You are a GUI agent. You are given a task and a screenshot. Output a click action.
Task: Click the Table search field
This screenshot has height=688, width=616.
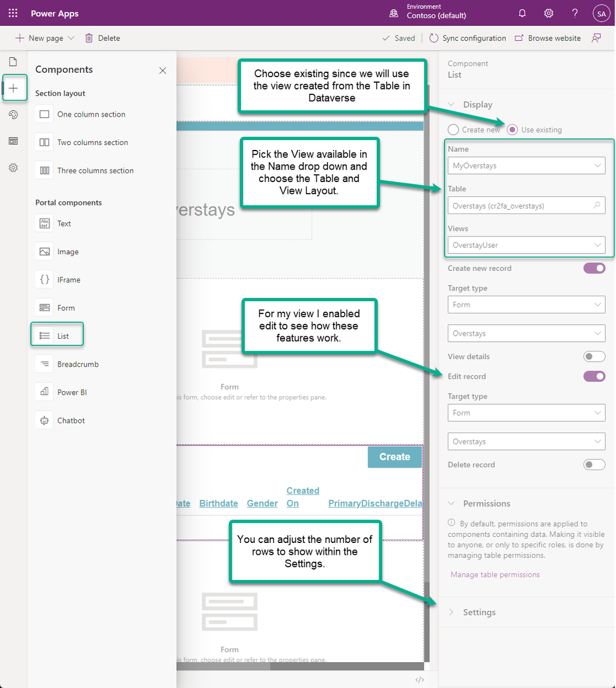(526, 205)
